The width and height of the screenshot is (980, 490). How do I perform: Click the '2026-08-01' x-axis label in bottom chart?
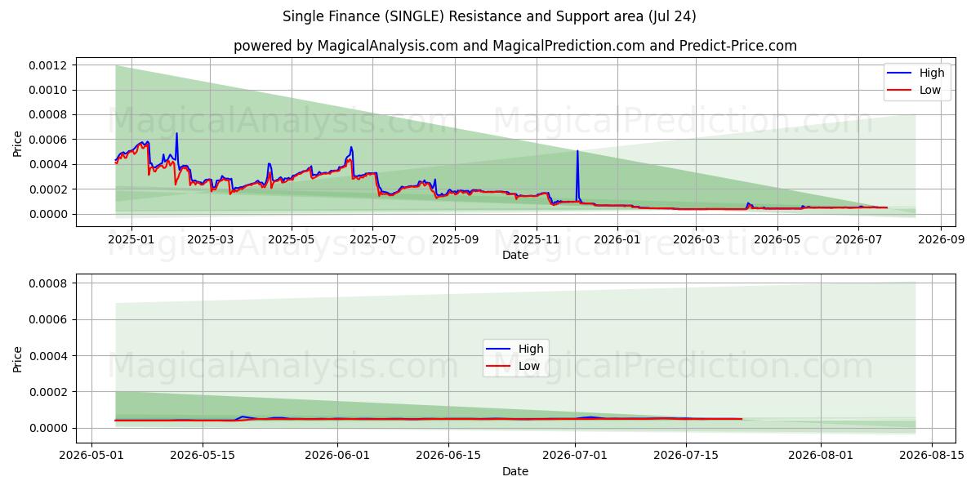821,457
